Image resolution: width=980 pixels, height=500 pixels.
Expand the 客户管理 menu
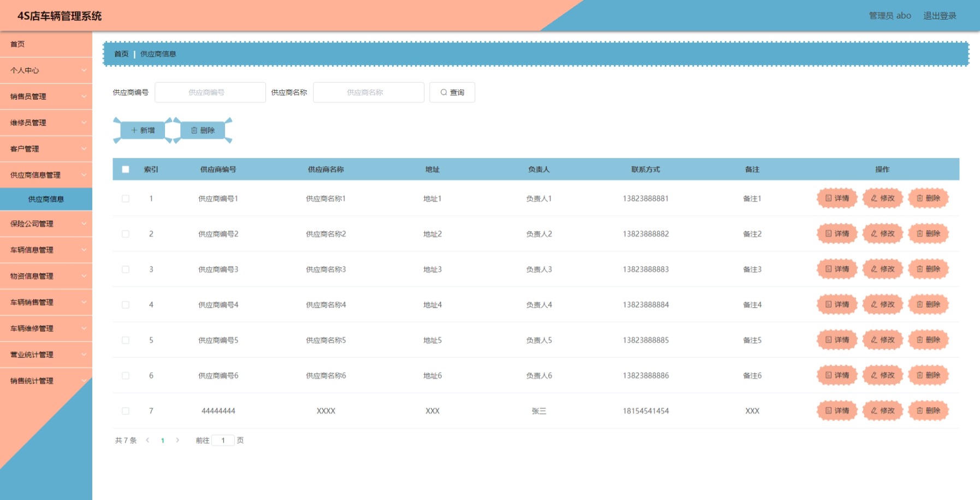click(x=46, y=149)
